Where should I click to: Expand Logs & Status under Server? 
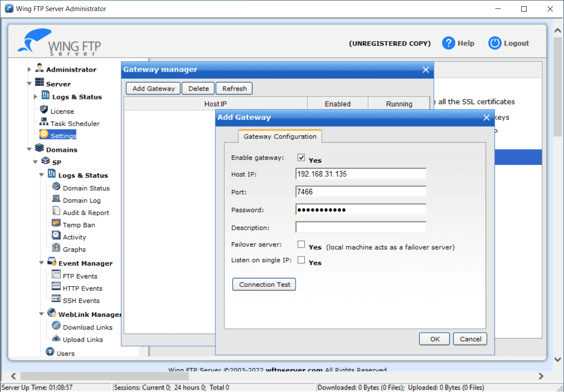(x=36, y=97)
